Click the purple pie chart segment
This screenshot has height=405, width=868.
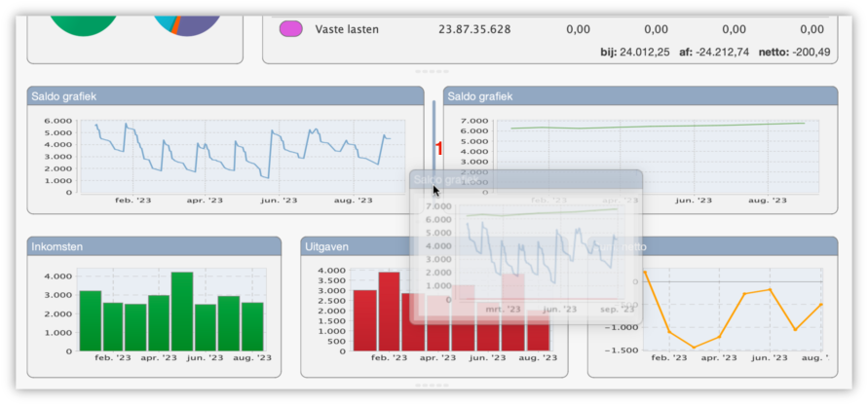(x=195, y=26)
